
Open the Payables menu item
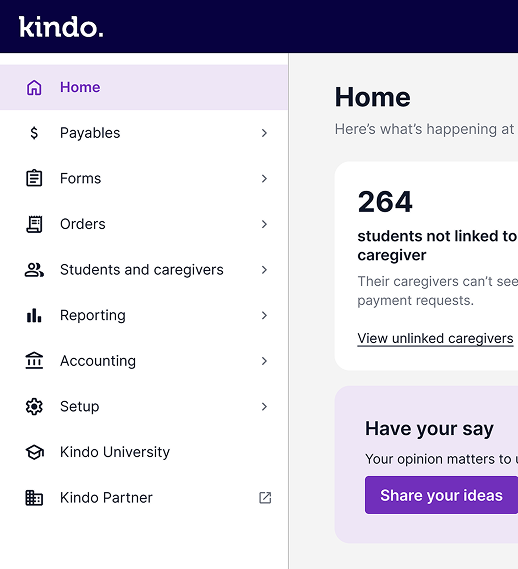pyautogui.click(x=144, y=133)
